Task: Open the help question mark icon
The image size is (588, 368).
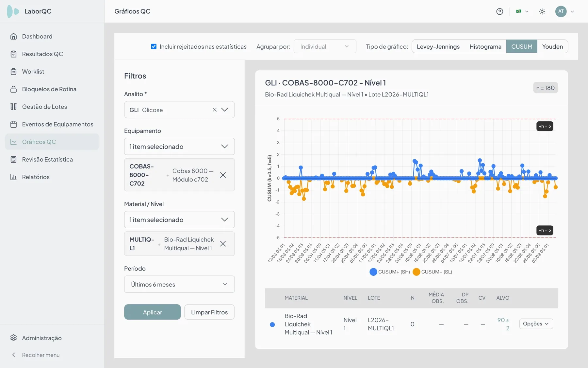Action: (x=499, y=11)
